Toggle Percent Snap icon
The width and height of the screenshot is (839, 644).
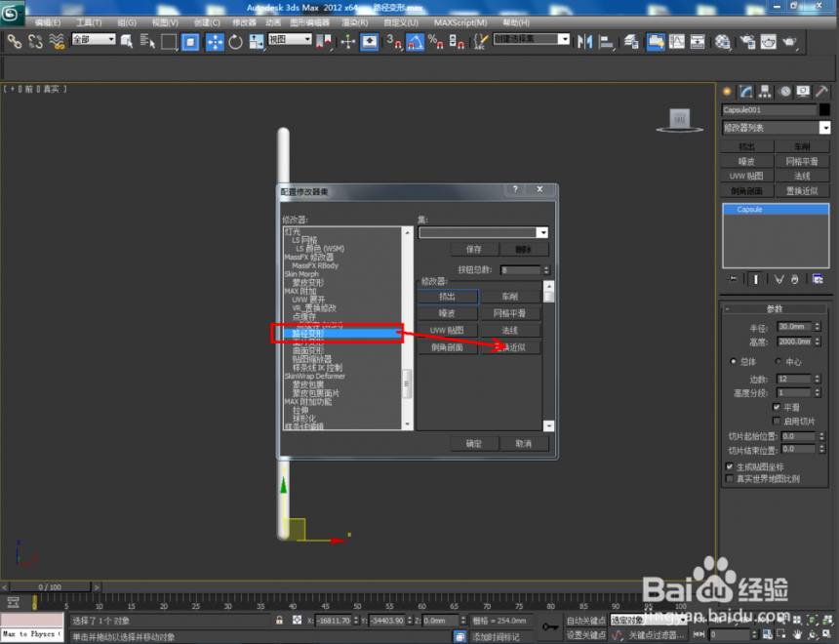tap(435, 42)
